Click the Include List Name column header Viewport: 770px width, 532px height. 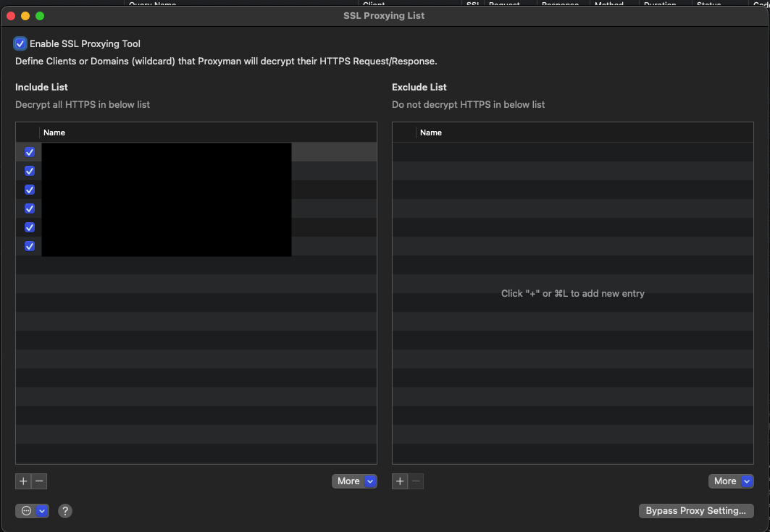208,132
